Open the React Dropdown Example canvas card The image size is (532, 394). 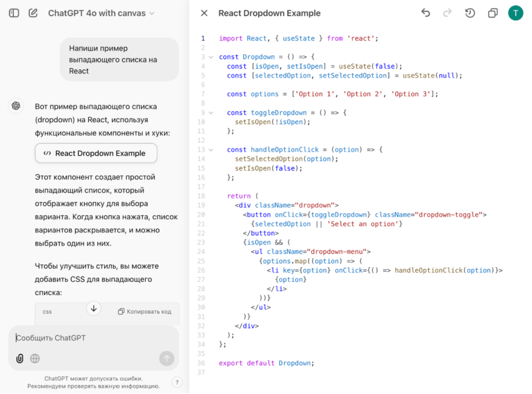(96, 153)
